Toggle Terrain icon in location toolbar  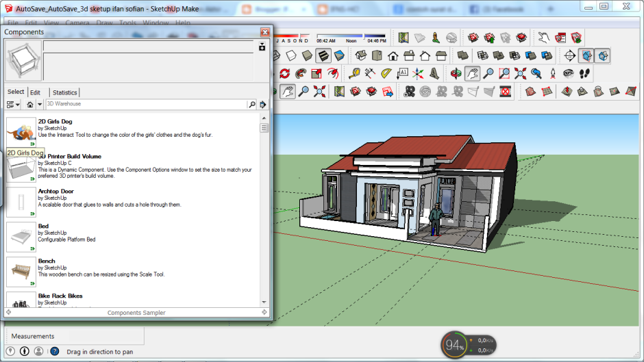419,38
